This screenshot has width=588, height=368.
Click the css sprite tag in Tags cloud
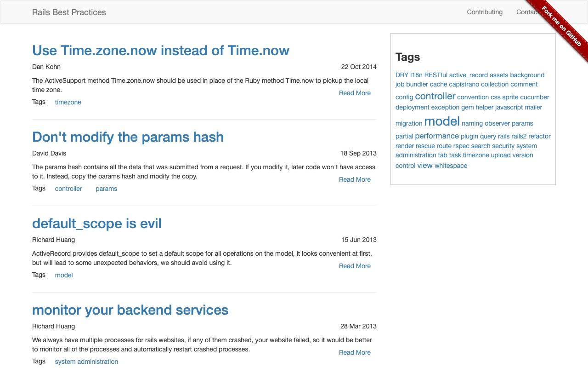coord(504,97)
